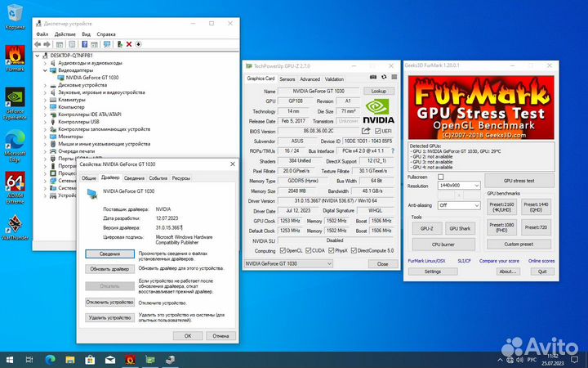The height and width of the screenshot is (368, 588).
Task: Click FurMark icon on taskbar
Action: point(130,360)
